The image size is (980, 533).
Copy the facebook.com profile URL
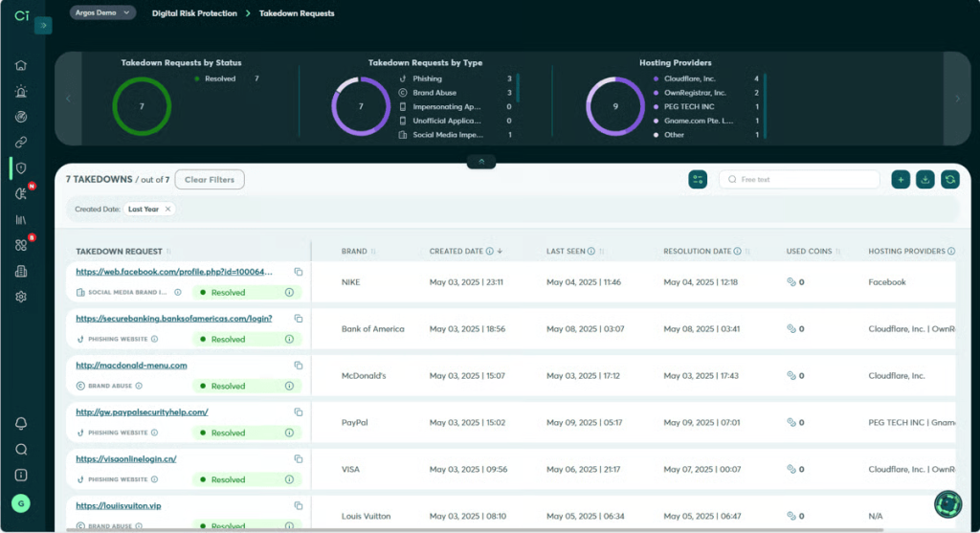click(299, 272)
